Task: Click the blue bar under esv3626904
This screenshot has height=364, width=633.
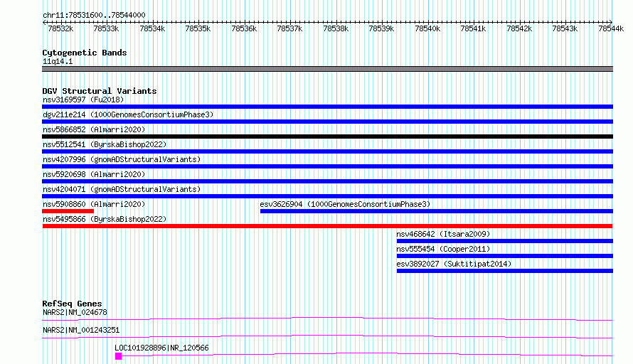Action: coord(437,211)
